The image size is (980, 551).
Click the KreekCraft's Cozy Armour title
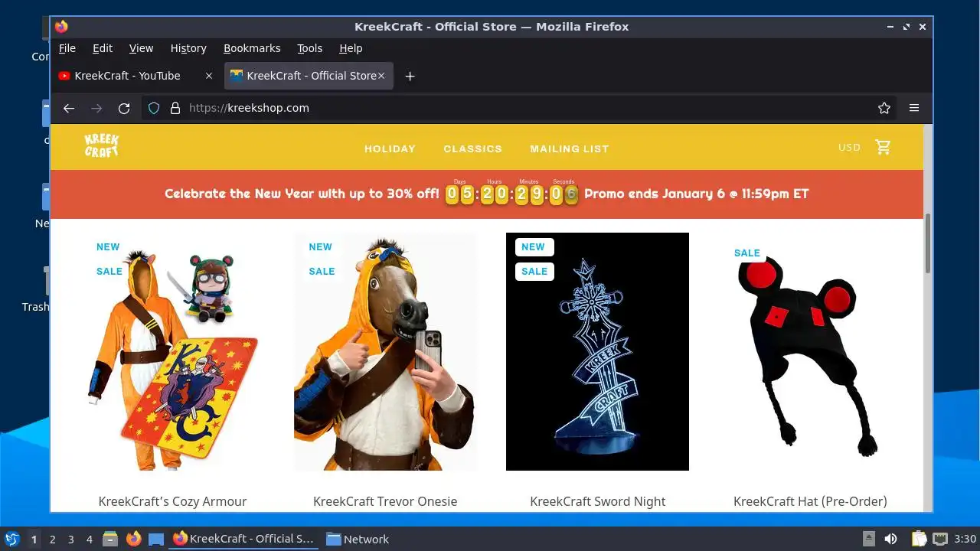172,501
